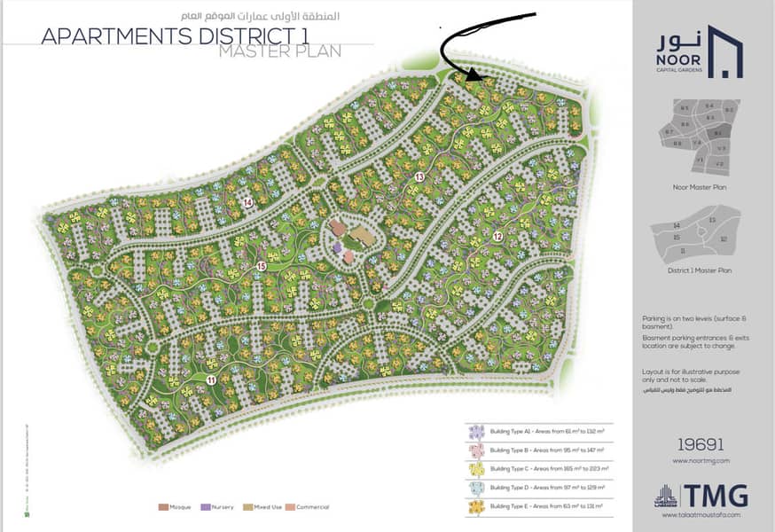Click the TMG company logo

(x=701, y=496)
